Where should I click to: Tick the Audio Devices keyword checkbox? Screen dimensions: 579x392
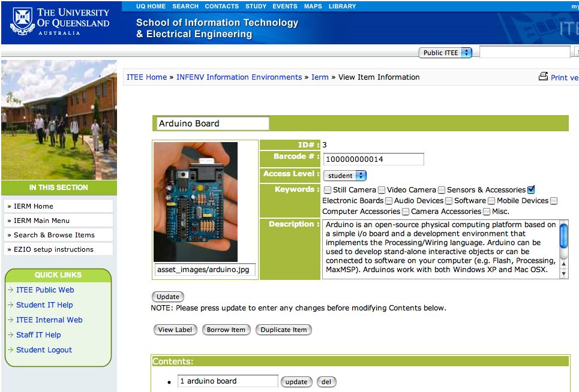click(389, 201)
